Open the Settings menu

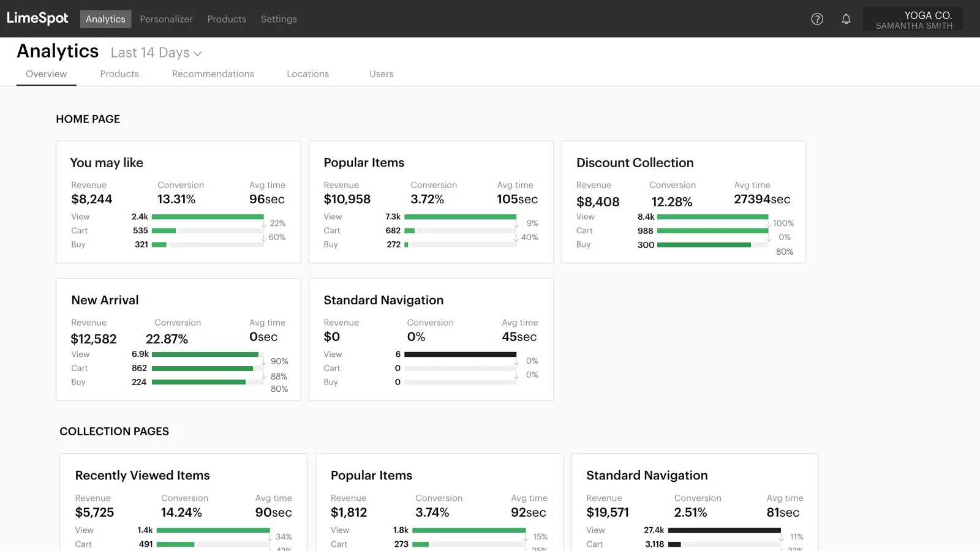point(279,19)
